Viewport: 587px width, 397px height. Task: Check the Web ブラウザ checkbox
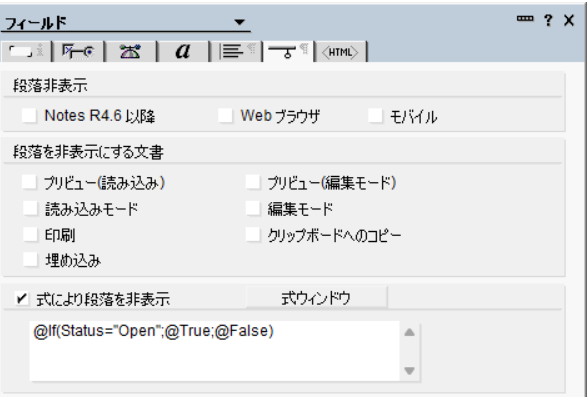225,115
